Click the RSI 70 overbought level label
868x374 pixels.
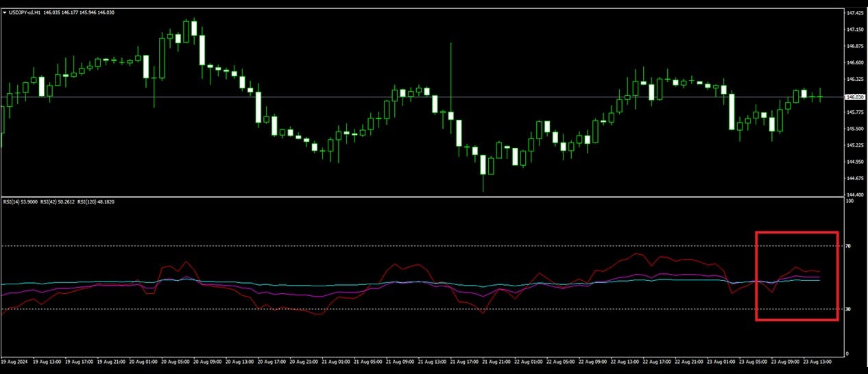(x=848, y=245)
